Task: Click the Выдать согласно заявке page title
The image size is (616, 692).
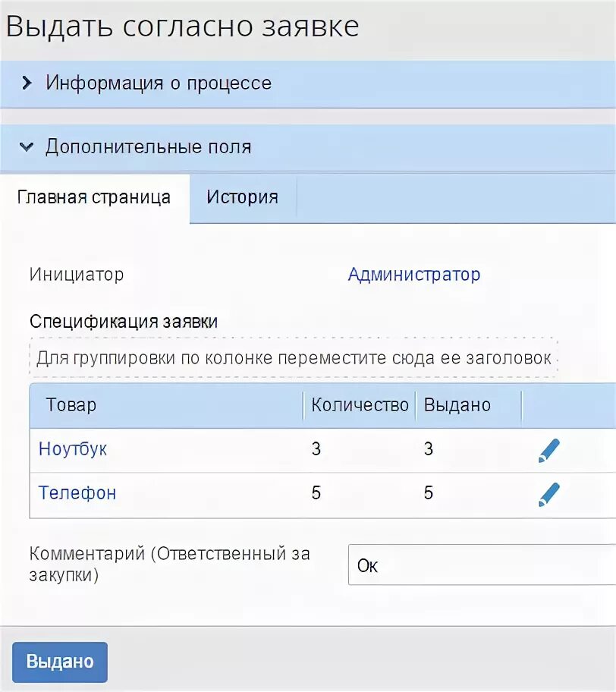Action: point(182,27)
